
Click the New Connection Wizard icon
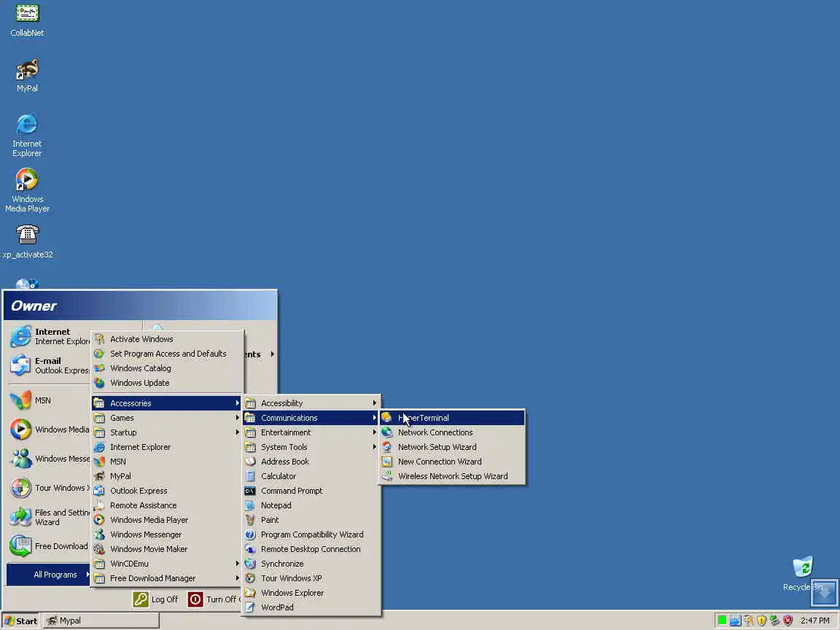click(x=386, y=462)
